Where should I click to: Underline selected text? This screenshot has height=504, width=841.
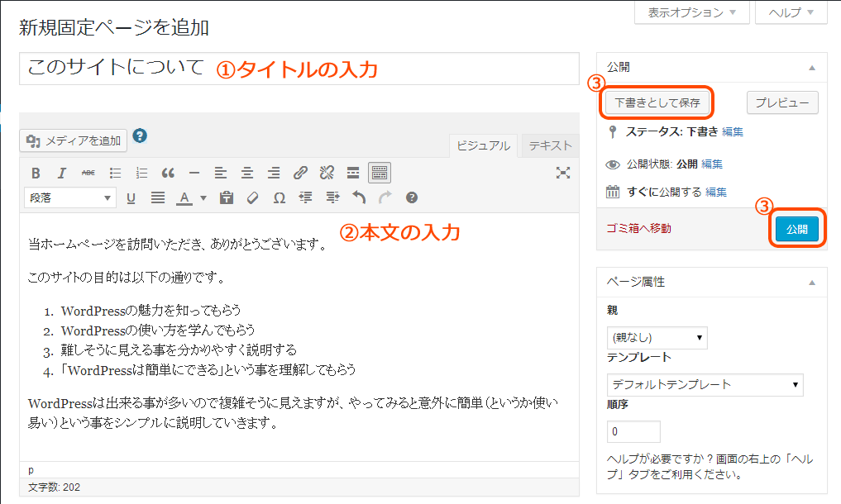click(x=131, y=198)
